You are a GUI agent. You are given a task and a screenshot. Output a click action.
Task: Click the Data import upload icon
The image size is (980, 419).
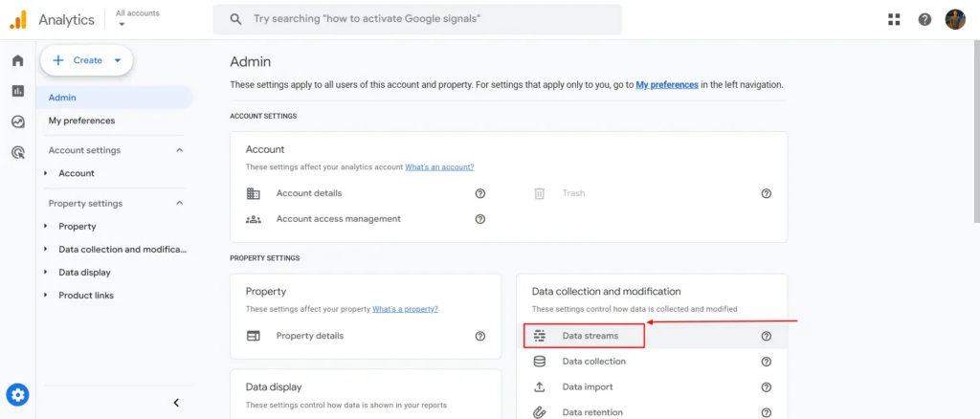(x=540, y=387)
